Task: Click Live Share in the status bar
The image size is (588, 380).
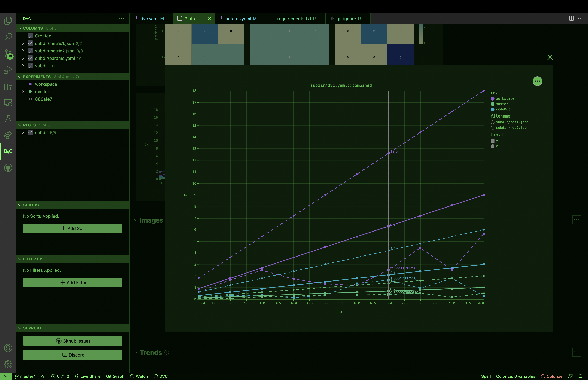Action: pyautogui.click(x=88, y=376)
